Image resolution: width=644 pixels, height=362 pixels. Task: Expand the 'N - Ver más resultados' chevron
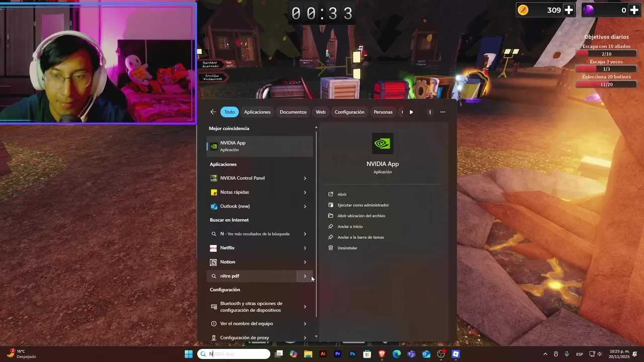pos(305,234)
